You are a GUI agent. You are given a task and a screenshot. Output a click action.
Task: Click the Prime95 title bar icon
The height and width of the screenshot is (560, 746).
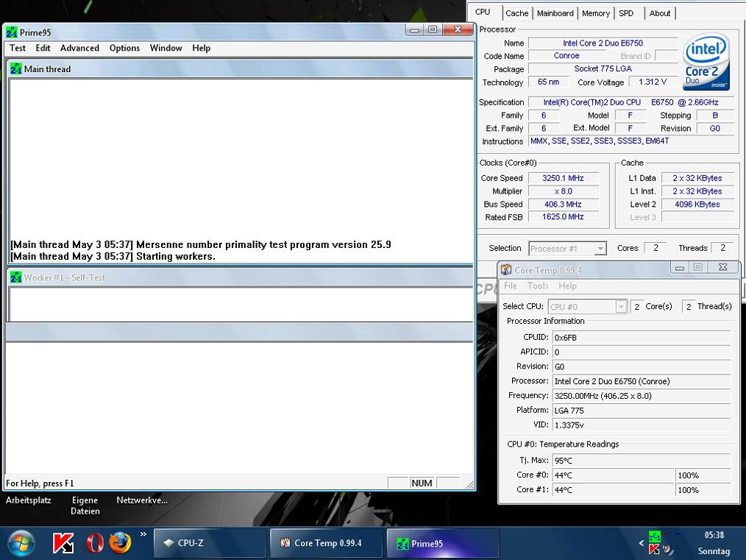[x=12, y=32]
